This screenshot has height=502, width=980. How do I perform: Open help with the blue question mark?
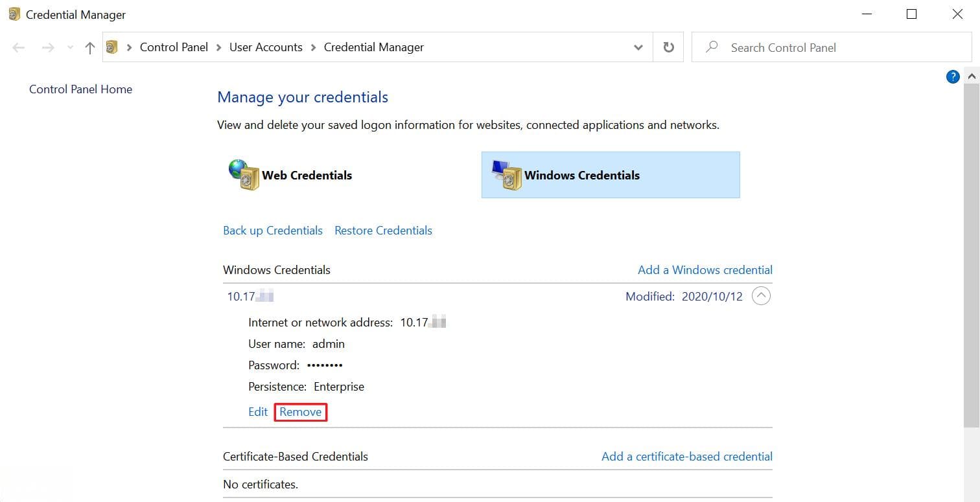[x=953, y=77]
